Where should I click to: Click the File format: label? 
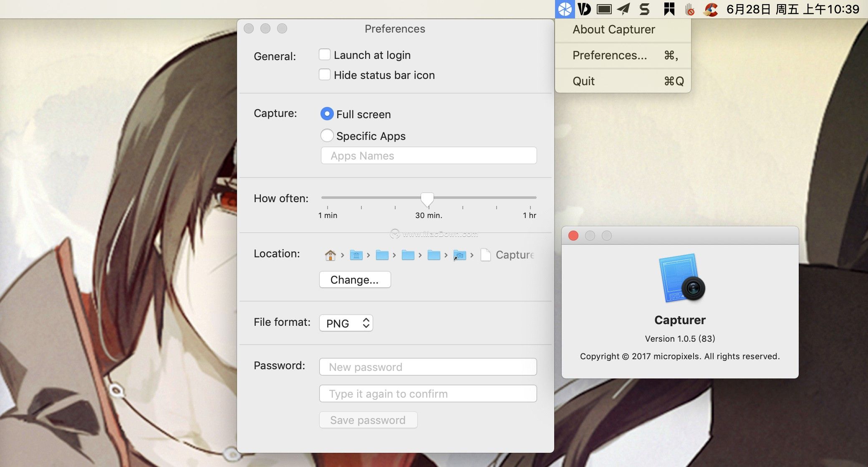pyautogui.click(x=282, y=322)
